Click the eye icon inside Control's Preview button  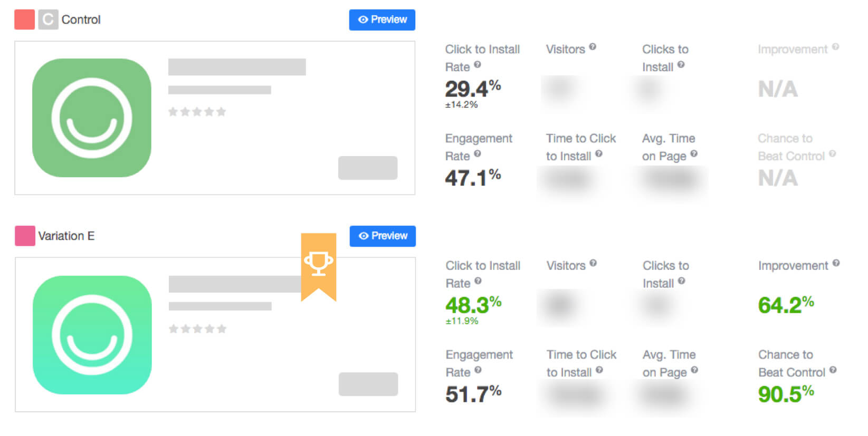click(362, 20)
